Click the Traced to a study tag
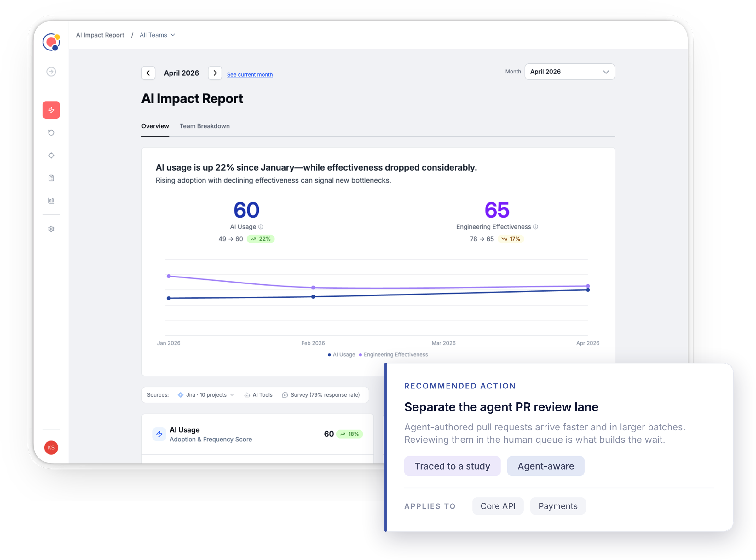Viewport: 756px width, 560px height. pos(452,466)
